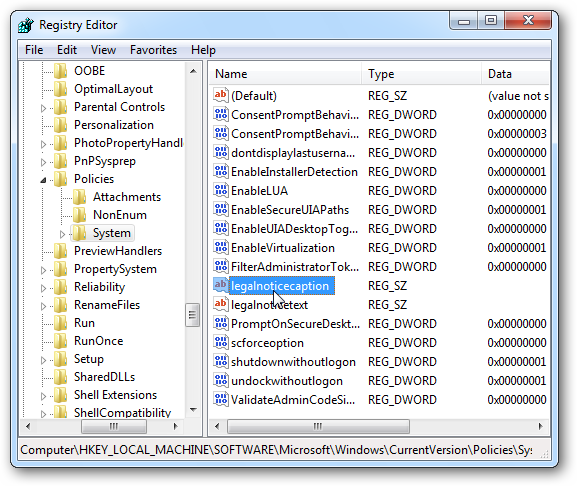
Task: Expand the System subkey arrow
Action: click(62, 234)
